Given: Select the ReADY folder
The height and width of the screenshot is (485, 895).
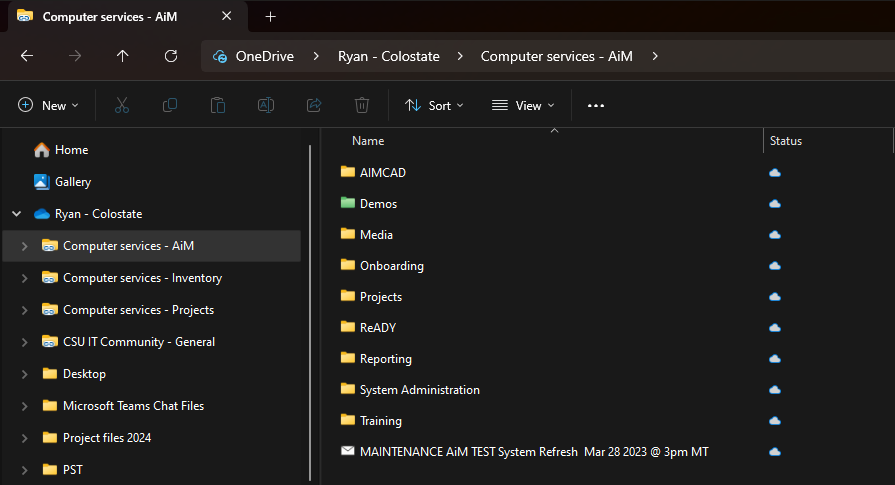Looking at the screenshot, I should click(x=377, y=328).
